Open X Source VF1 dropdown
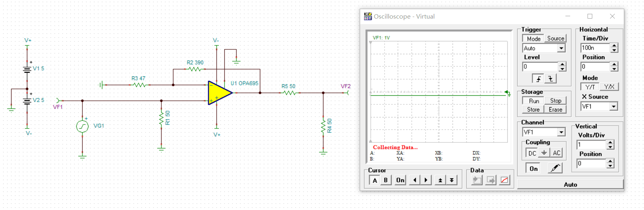Viewport: 644px width, 210px height. click(613, 106)
